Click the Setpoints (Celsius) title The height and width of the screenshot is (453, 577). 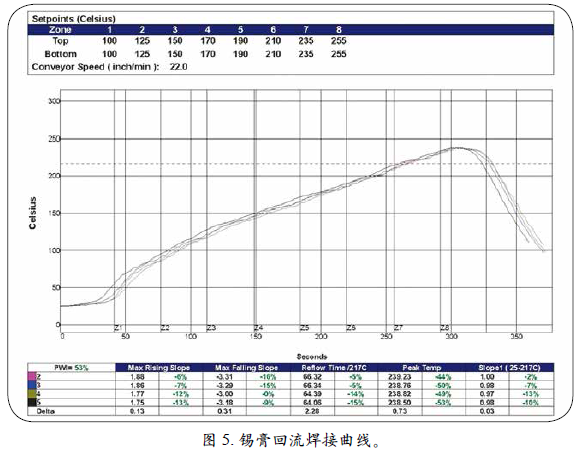click(x=74, y=19)
